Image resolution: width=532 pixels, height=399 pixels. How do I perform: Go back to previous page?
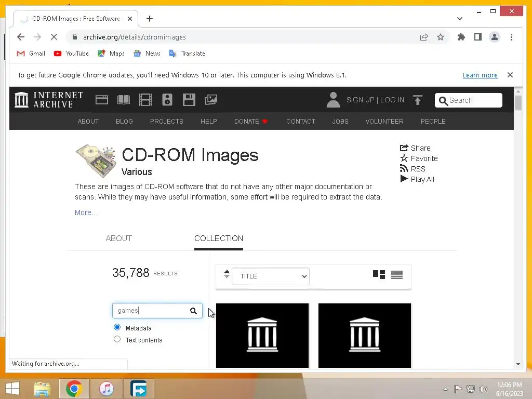[x=21, y=37]
